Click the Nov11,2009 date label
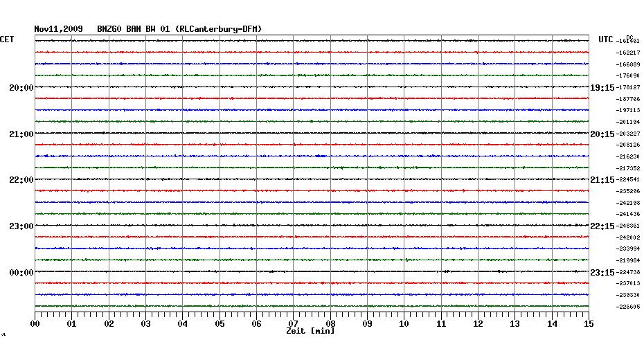The image size is (644, 342). click(x=59, y=29)
